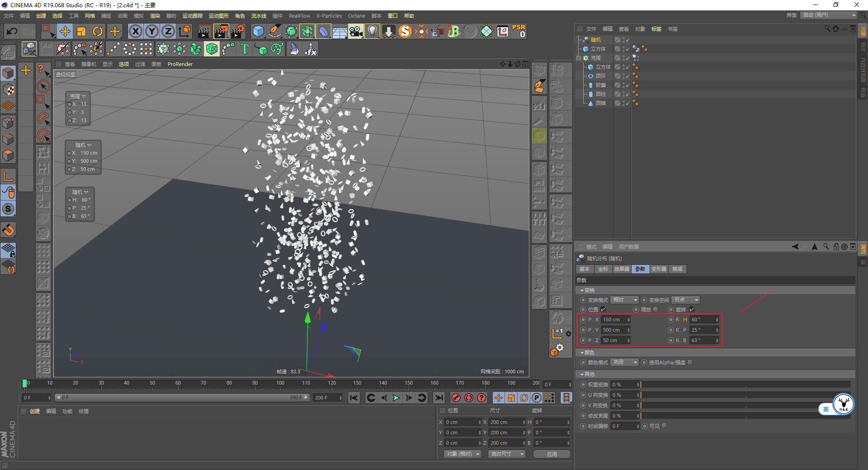Toggle the 旋转 checkbox
The image size is (868, 470).
692,310
